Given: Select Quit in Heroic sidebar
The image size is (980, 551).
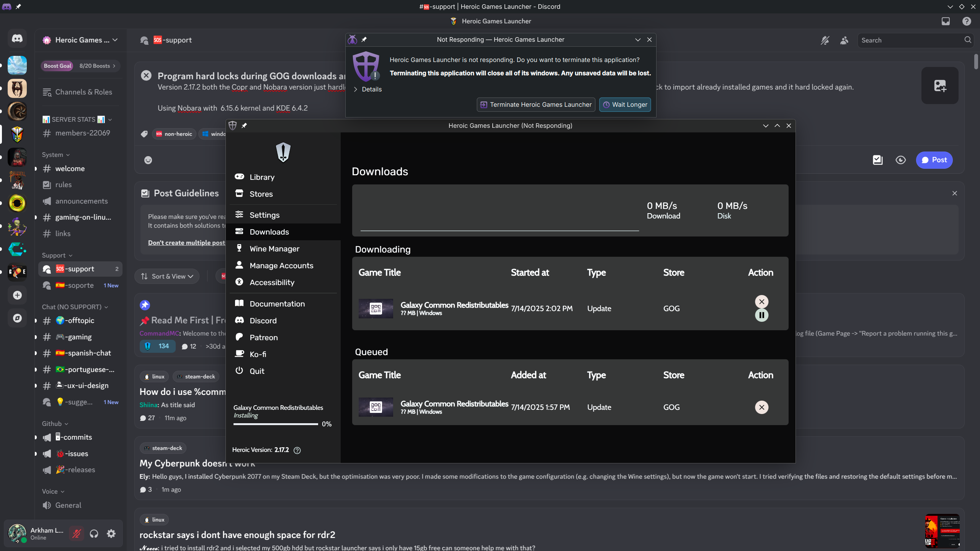Looking at the screenshot, I should coord(283,371).
